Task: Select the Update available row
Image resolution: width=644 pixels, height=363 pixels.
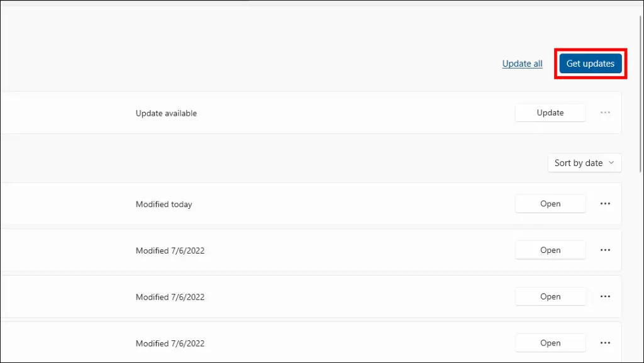Action: pos(311,113)
